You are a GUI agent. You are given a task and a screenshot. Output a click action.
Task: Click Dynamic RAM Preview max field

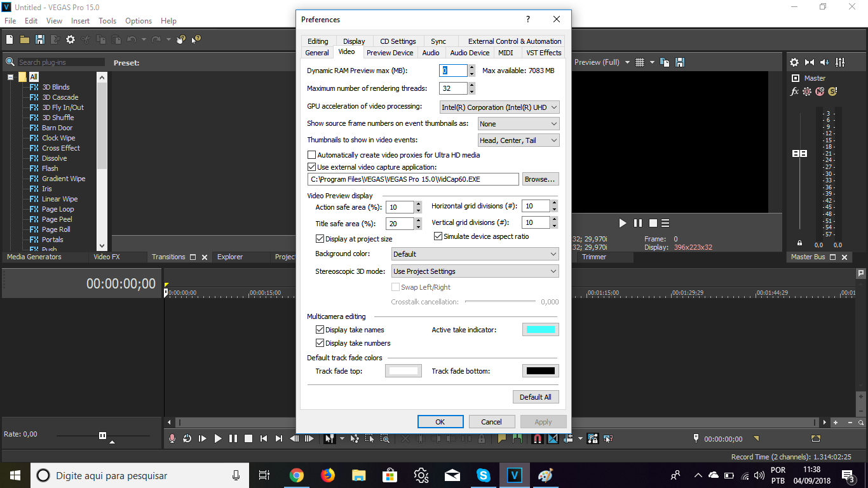[454, 71]
